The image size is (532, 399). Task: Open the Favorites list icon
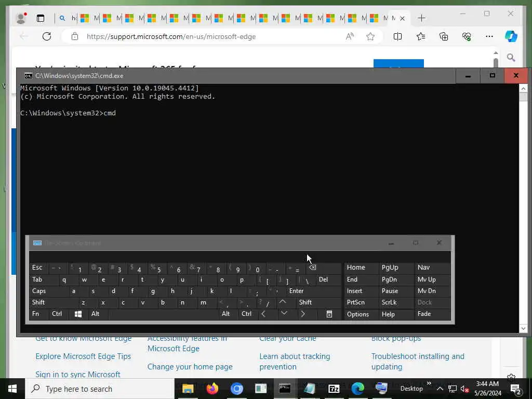tap(421, 36)
